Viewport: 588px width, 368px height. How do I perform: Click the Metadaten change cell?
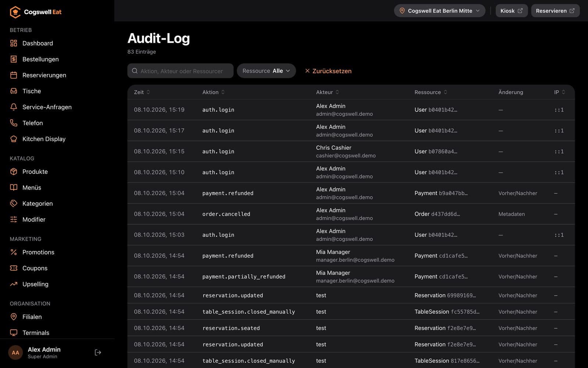[x=512, y=214]
